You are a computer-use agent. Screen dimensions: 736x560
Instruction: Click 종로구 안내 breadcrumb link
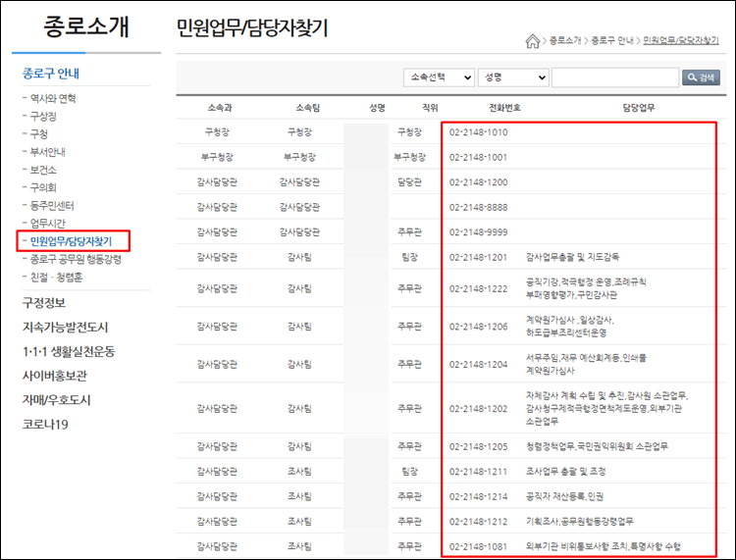(x=612, y=41)
